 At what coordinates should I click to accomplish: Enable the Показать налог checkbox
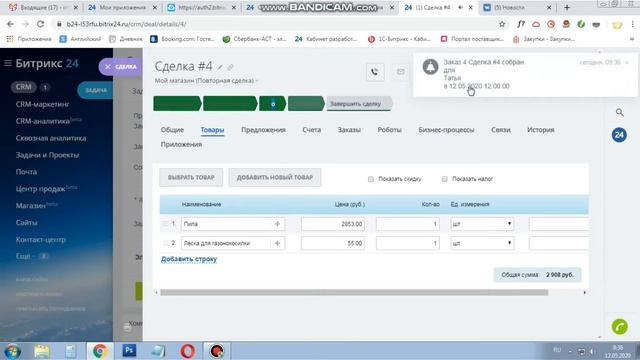point(444,179)
